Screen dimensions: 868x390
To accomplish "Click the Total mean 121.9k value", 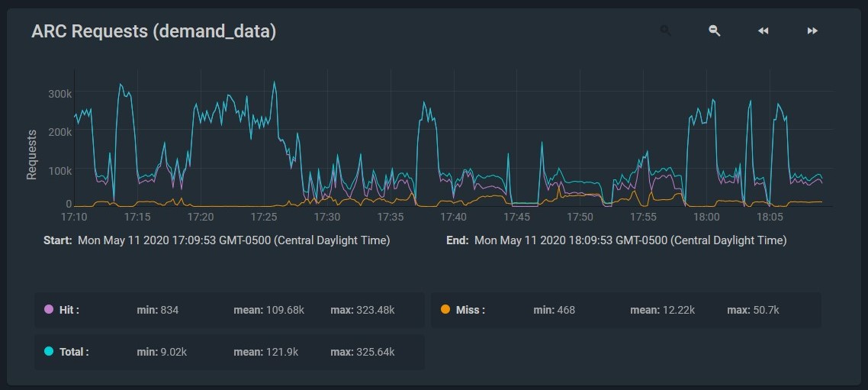I will pyautogui.click(x=265, y=352).
